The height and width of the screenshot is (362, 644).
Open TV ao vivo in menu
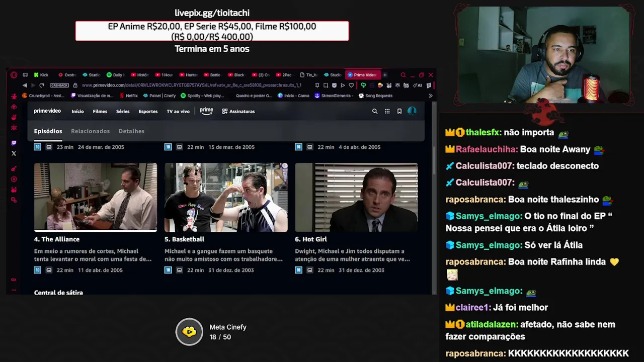point(178,111)
